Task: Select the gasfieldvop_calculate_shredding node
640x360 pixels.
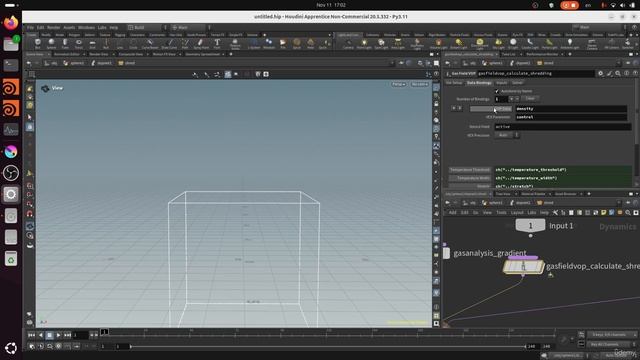Action: [523, 267]
